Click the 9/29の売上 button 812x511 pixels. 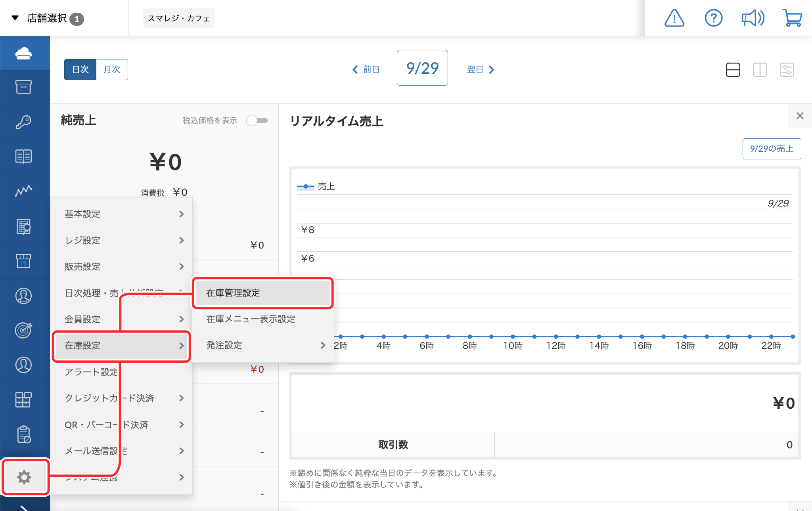772,149
